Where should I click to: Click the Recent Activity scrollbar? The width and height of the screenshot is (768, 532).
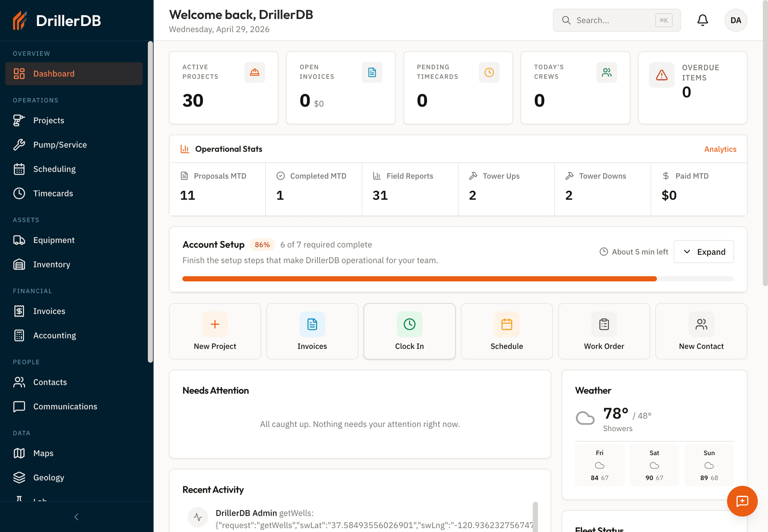coord(535,516)
